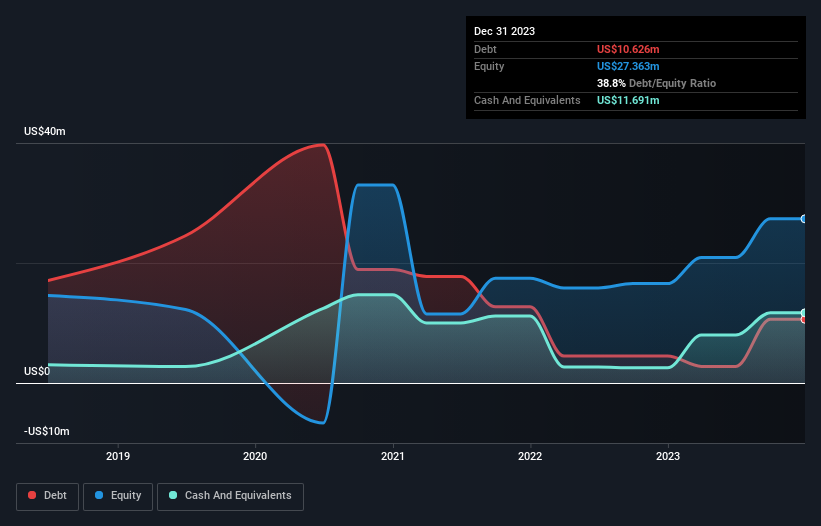Click the US$0 y-axis label
This screenshot has height=526, width=821.
tap(37, 372)
